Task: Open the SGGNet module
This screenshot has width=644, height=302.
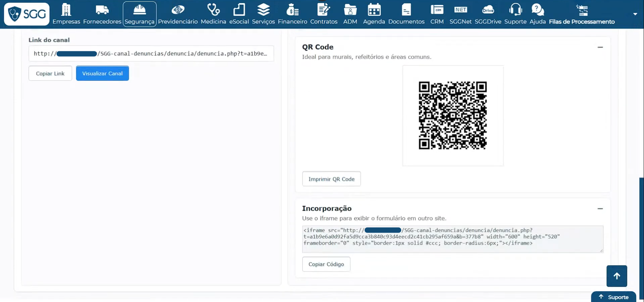Action: tap(460, 14)
